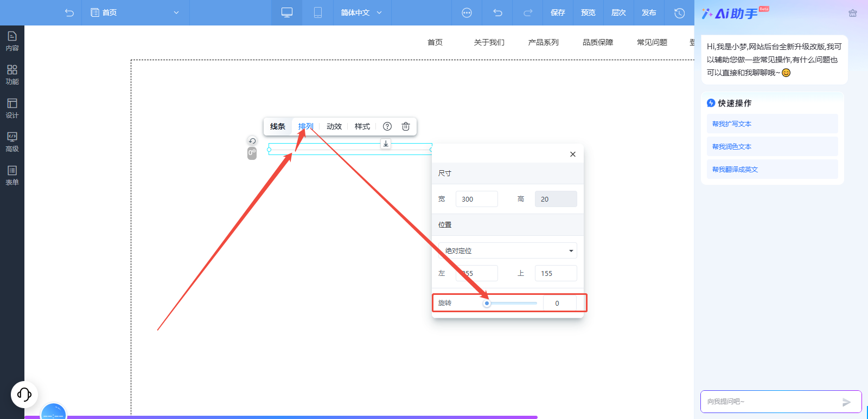Switch to mobile preview mode

point(318,12)
